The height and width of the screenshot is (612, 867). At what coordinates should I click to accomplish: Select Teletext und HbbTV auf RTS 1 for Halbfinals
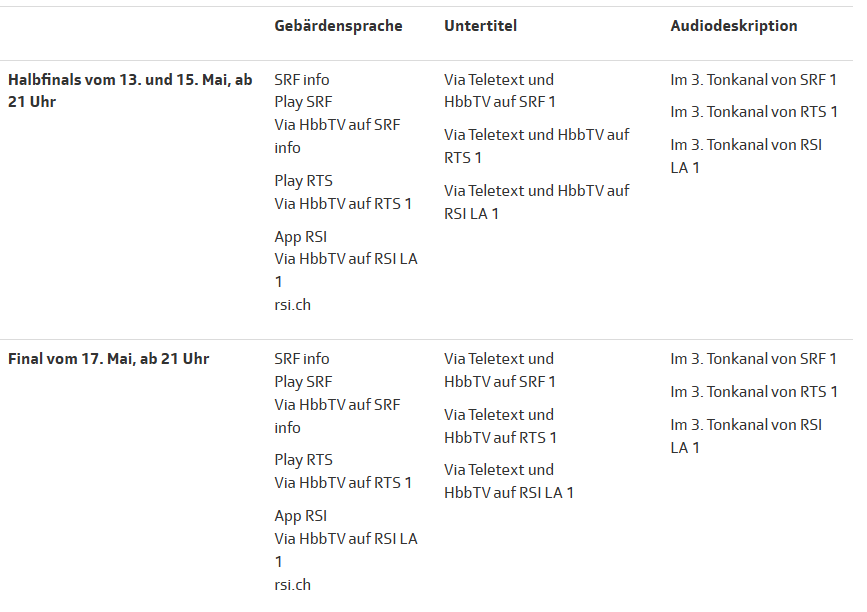pyautogui.click(x=536, y=146)
